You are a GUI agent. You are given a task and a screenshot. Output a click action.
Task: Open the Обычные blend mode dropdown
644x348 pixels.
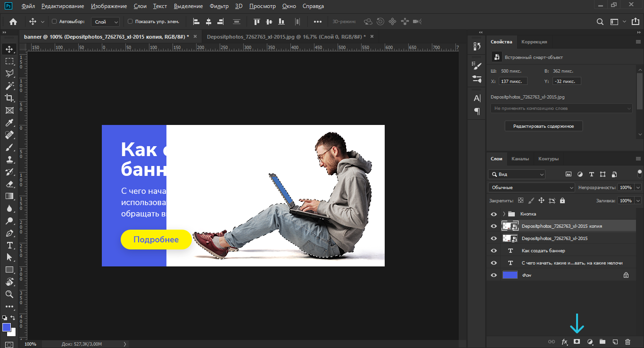click(531, 187)
